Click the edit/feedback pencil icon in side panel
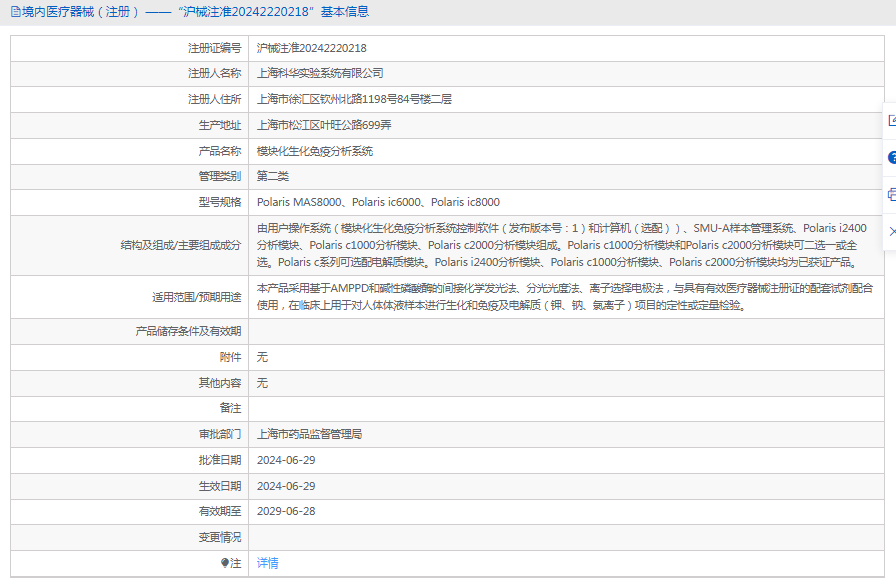 point(892,121)
